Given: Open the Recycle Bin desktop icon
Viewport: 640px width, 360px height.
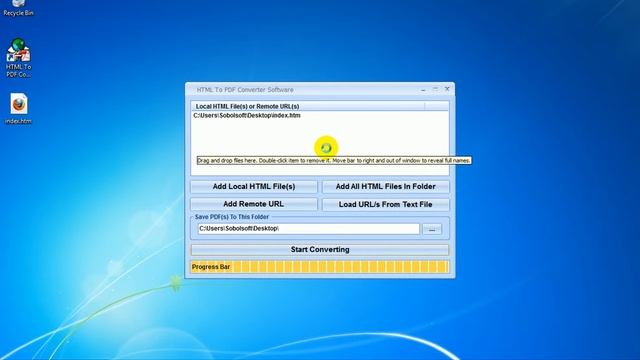Looking at the screenshot, I should pos(18,8).
